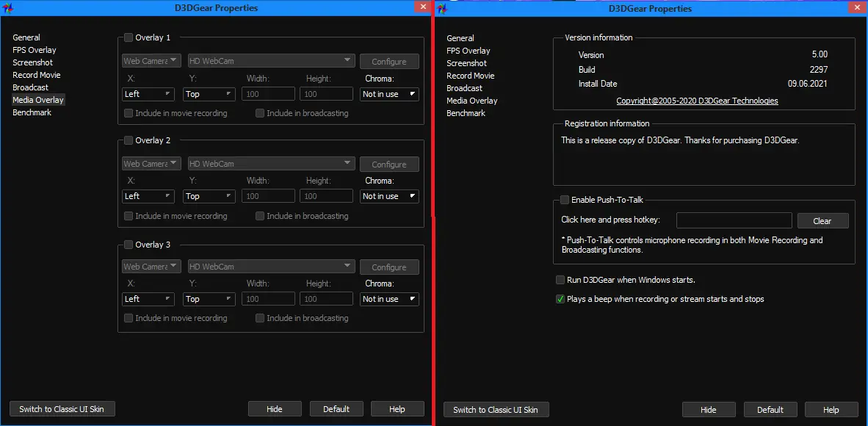Click Help button in right window
Image resolution: width=868 pixels, height=426 pixels.
coord(831,410)
